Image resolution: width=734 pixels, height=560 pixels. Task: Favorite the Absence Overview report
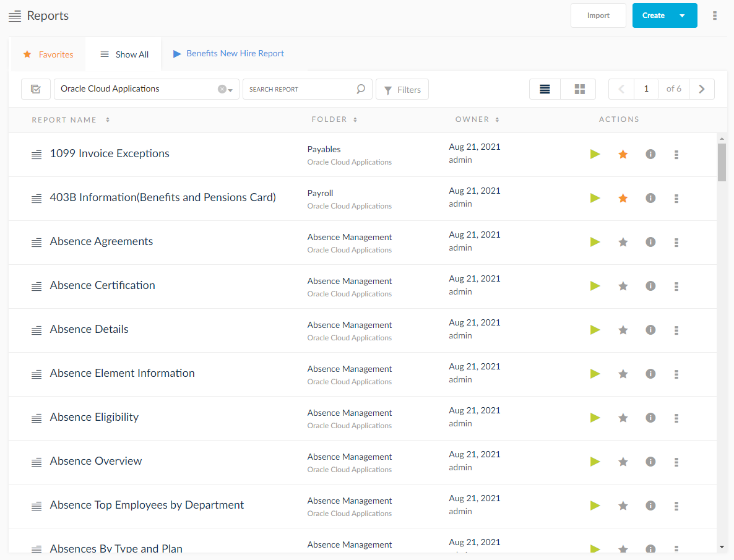(x=623, y=461)
